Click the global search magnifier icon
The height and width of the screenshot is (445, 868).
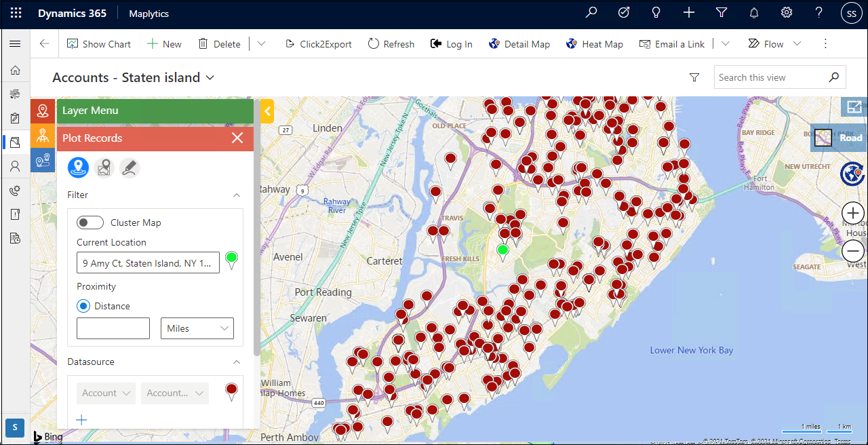coord(591,13)
